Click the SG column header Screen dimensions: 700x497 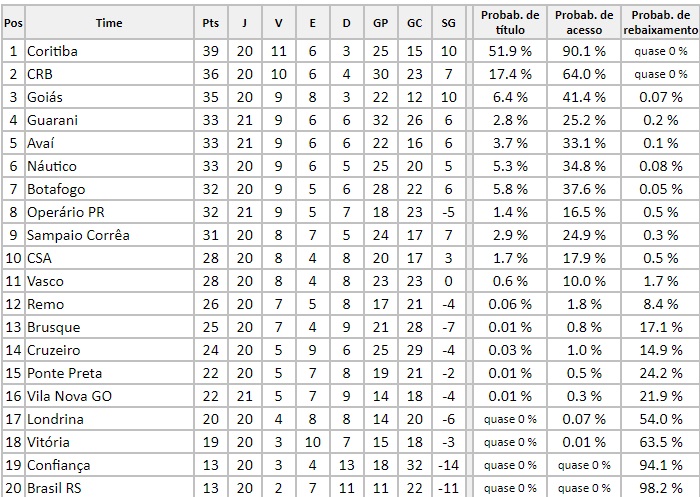coord(448,22)
